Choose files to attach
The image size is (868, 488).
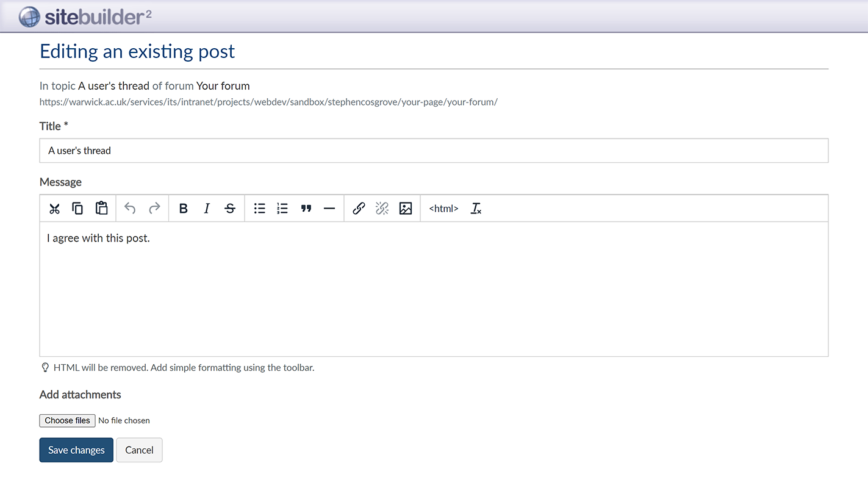(67, 420)
